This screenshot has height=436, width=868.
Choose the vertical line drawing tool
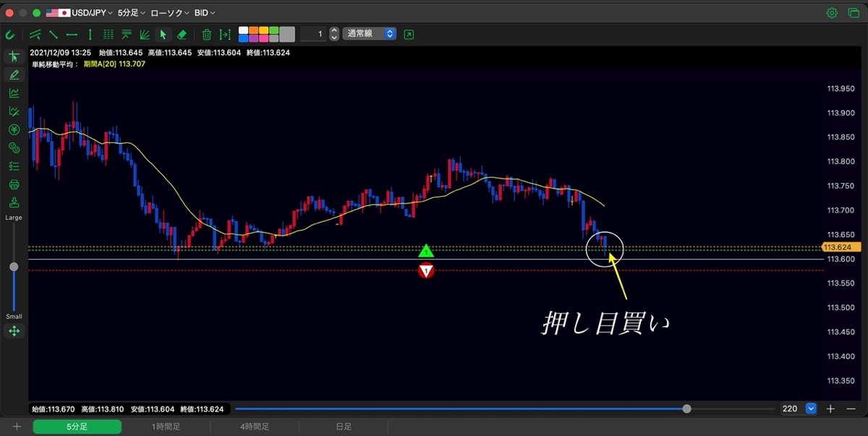[90, 34]
